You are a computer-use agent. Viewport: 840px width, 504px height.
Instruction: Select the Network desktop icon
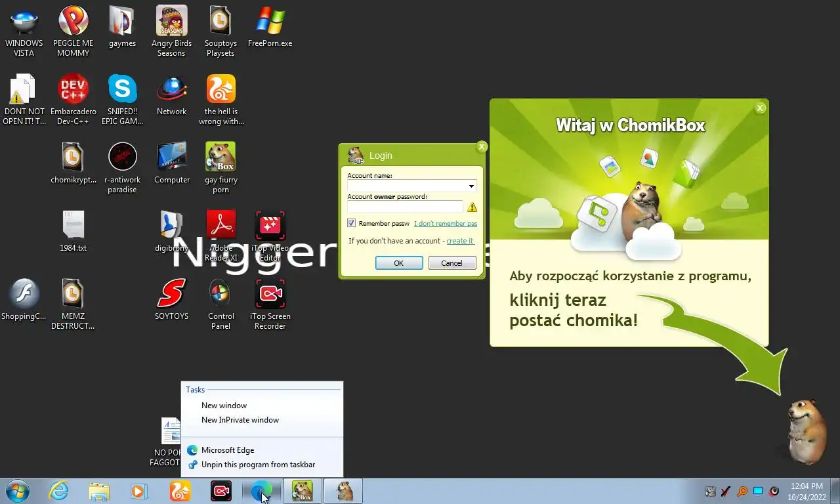(171, 95)
